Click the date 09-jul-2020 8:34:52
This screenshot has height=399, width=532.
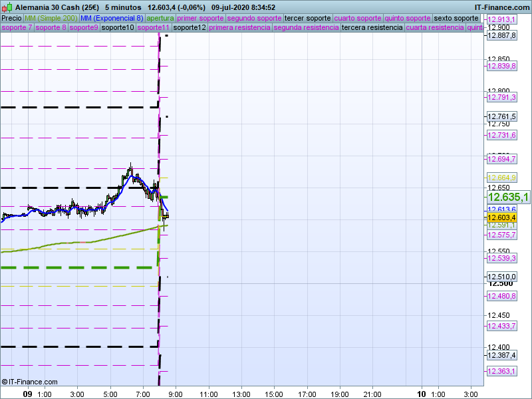(x=243, y=7)
